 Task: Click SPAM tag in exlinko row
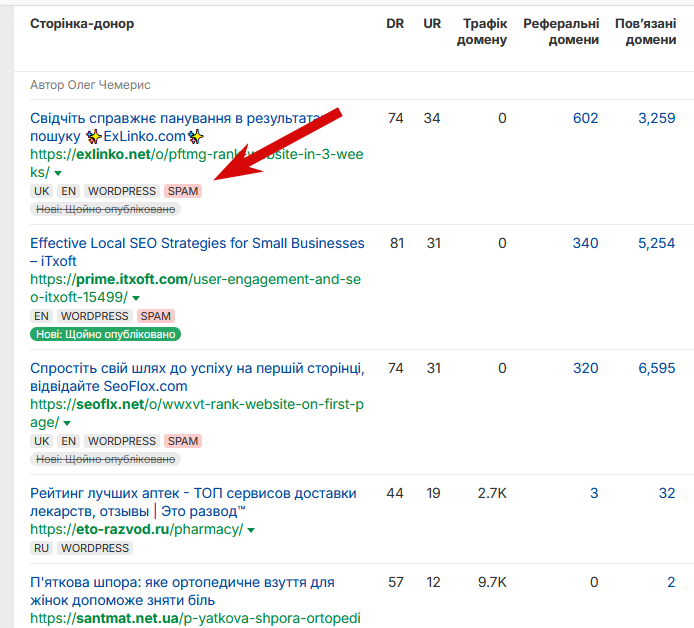(183, 191)
